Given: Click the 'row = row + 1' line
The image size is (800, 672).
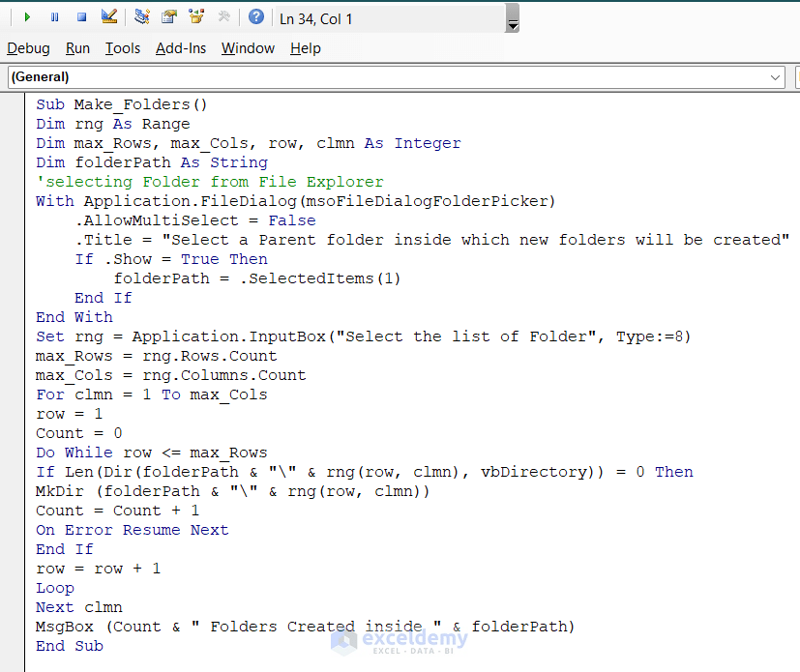Looking at the screenshot, I should (x=98, y=570).
